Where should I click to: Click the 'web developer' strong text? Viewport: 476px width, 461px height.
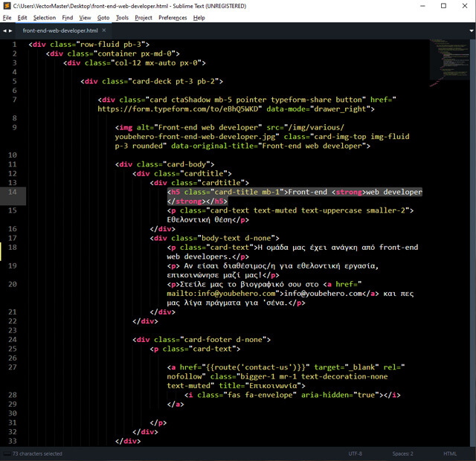click(x=394, y=192)
